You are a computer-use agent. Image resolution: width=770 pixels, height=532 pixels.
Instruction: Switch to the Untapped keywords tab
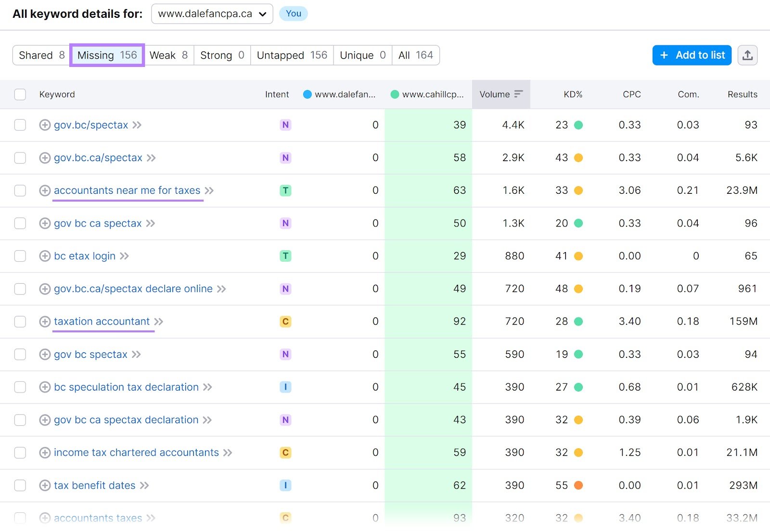coord(291,55)
